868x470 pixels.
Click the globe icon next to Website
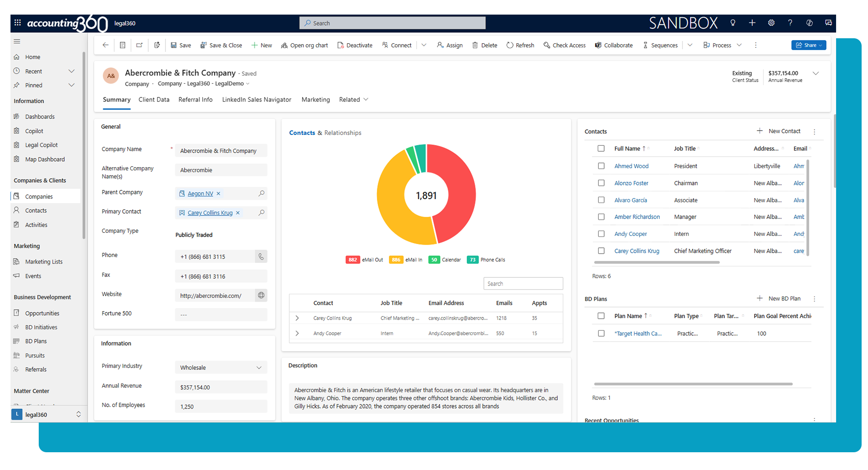click(261, 296)
